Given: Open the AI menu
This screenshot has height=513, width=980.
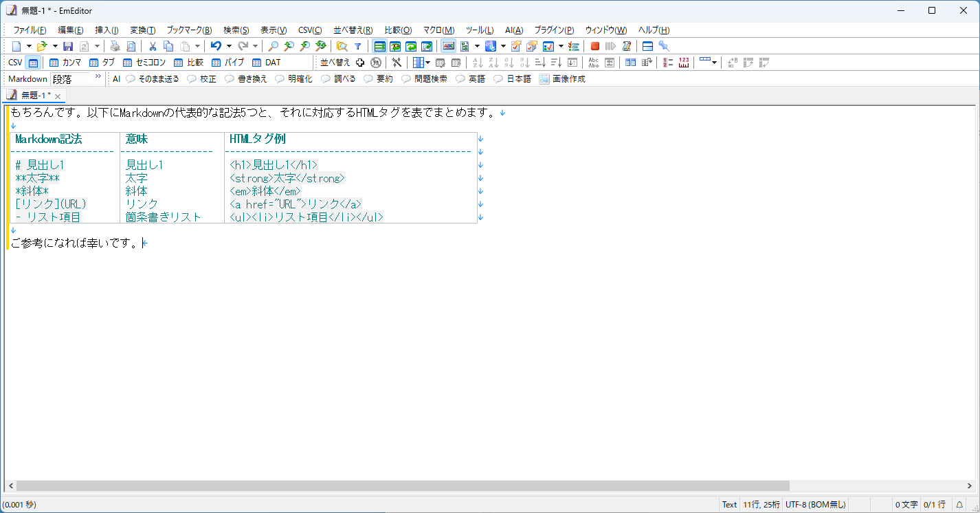Looking at the screenshot, I should pos(513,30).
